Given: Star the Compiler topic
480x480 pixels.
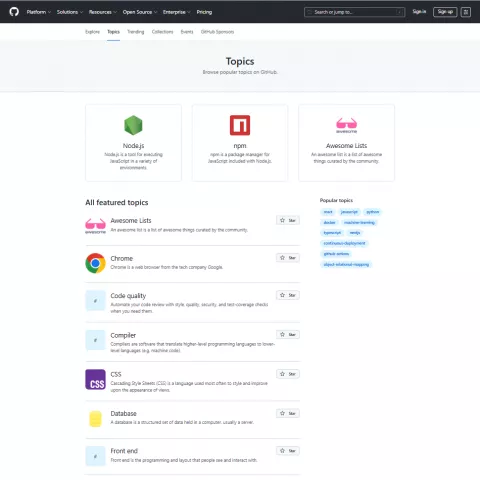Looking at the screenshot, I should 288,334.
